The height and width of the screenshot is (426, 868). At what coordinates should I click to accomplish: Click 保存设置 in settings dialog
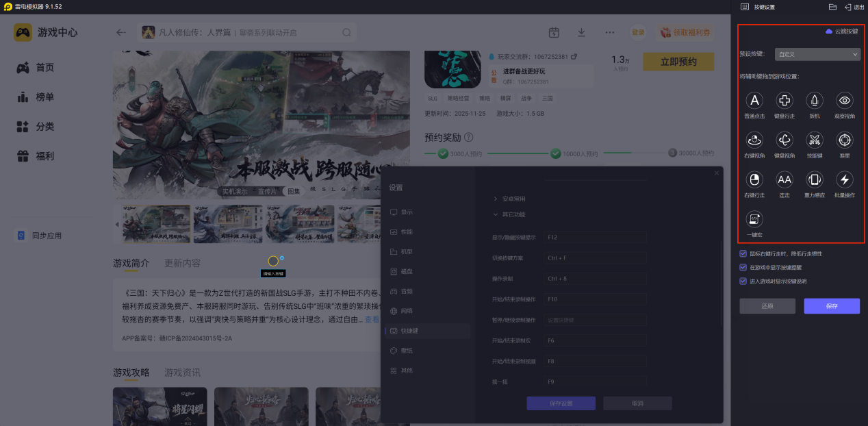(x=561, y=403)
